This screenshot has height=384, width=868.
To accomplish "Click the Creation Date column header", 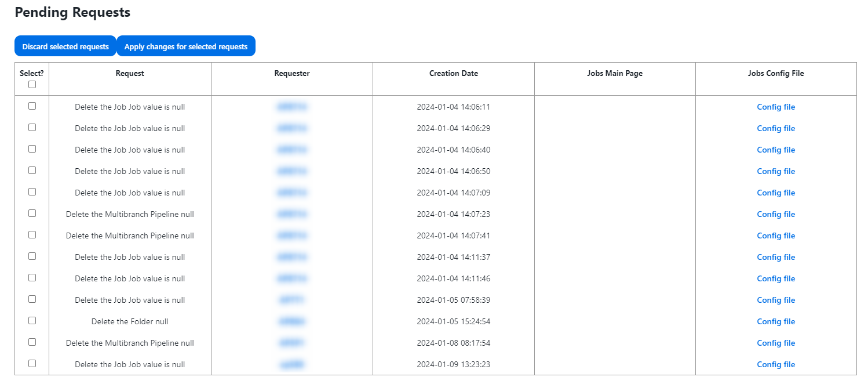I will (453, 74).
